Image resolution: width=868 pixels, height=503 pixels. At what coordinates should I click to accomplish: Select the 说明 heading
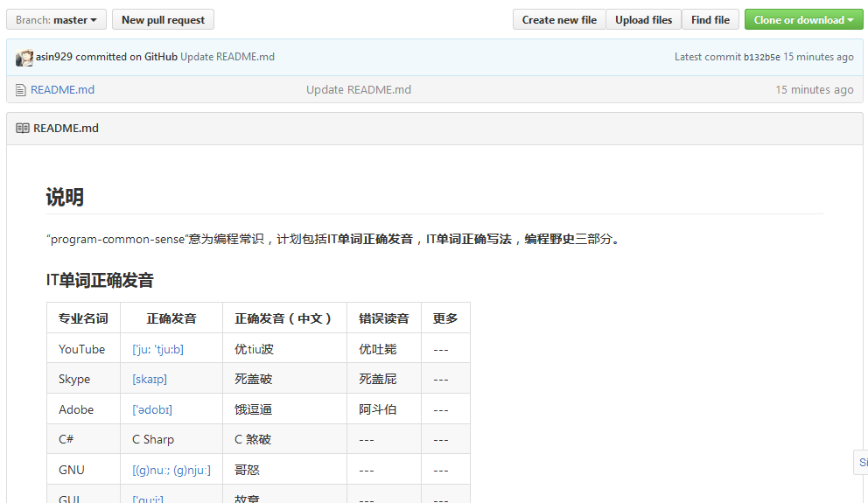(x=65, y=197)
